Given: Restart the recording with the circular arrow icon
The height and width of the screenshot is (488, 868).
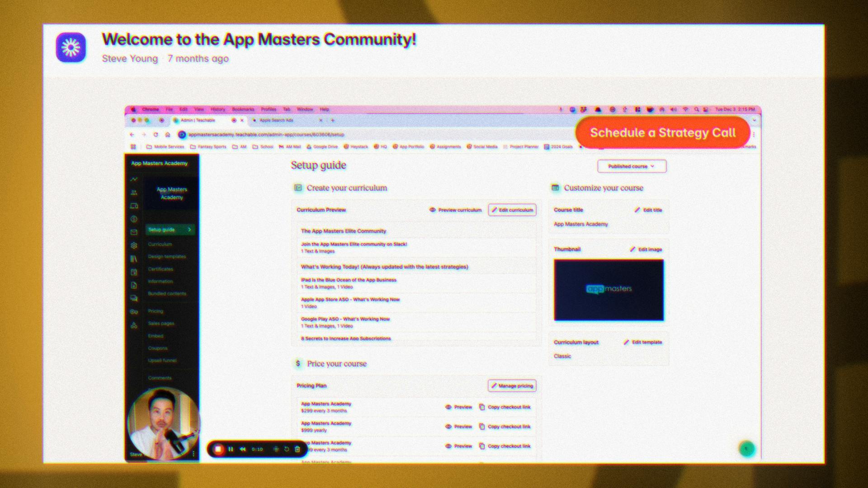Looking at the screenshot, I should point(287,449).
